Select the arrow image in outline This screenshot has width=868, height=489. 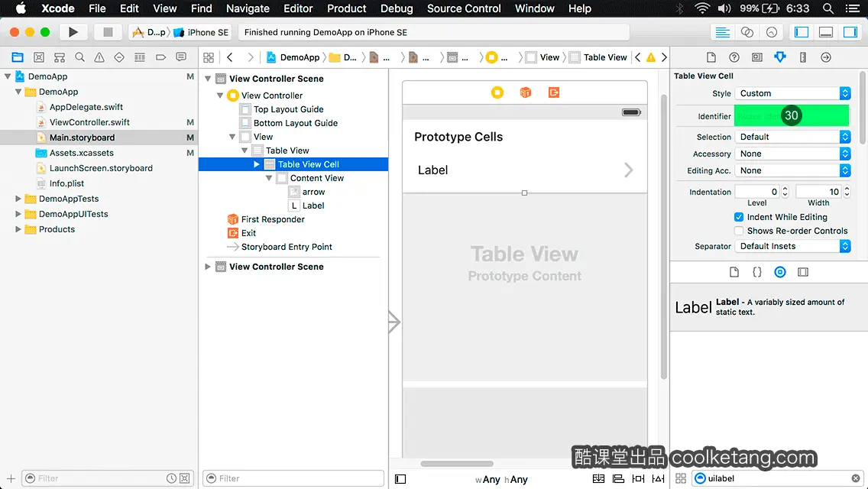coord(313,192)
